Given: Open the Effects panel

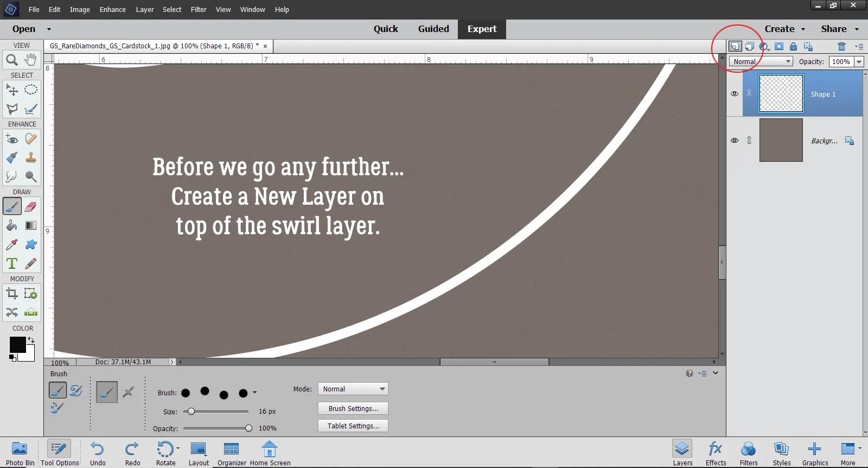Looking at the screenshot, I should 716,453.
